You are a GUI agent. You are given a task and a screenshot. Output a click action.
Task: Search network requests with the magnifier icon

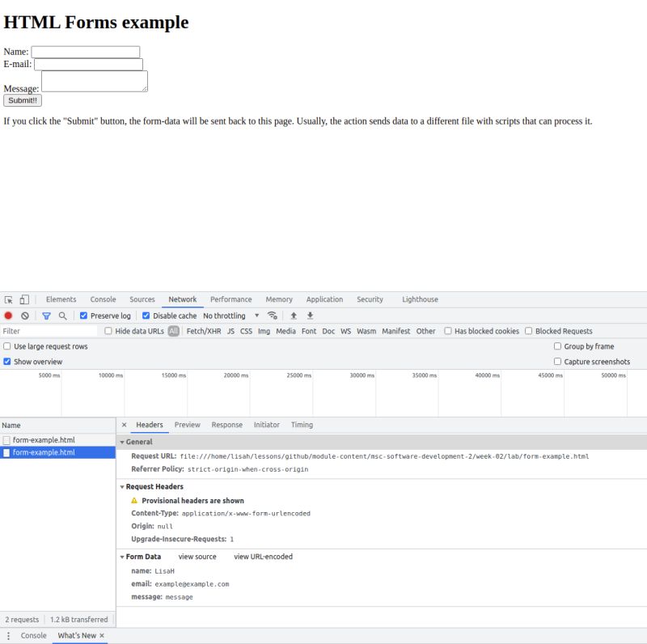[63, 316]
